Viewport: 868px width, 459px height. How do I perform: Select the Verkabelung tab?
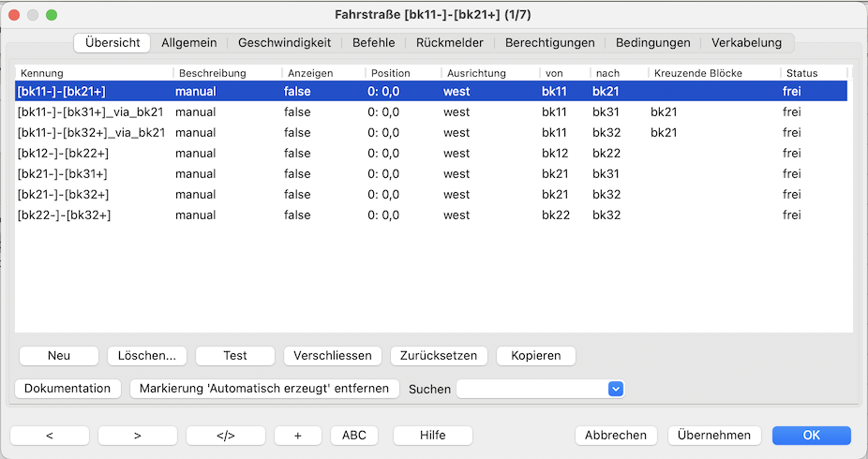point(746,43)
